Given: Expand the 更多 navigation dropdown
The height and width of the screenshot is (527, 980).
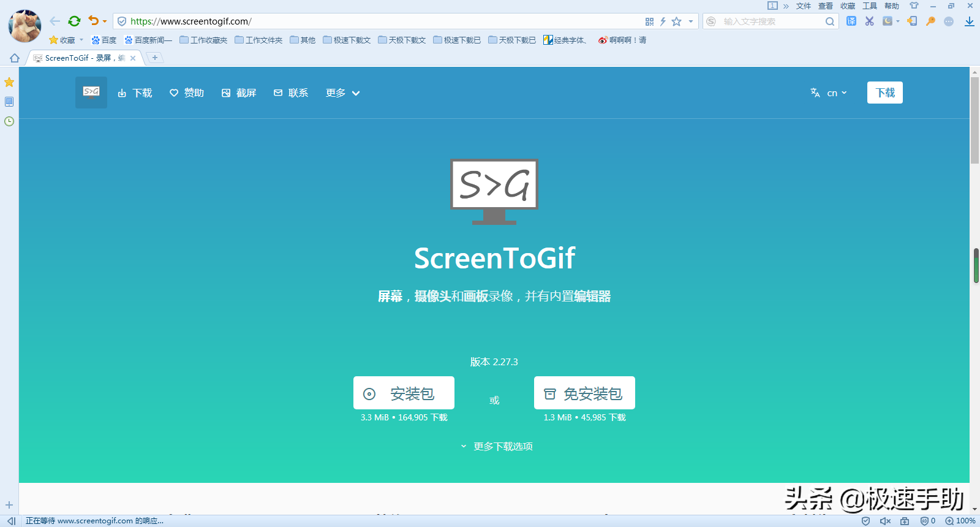Looking at the screenshot, I should [x=343, y=93].
